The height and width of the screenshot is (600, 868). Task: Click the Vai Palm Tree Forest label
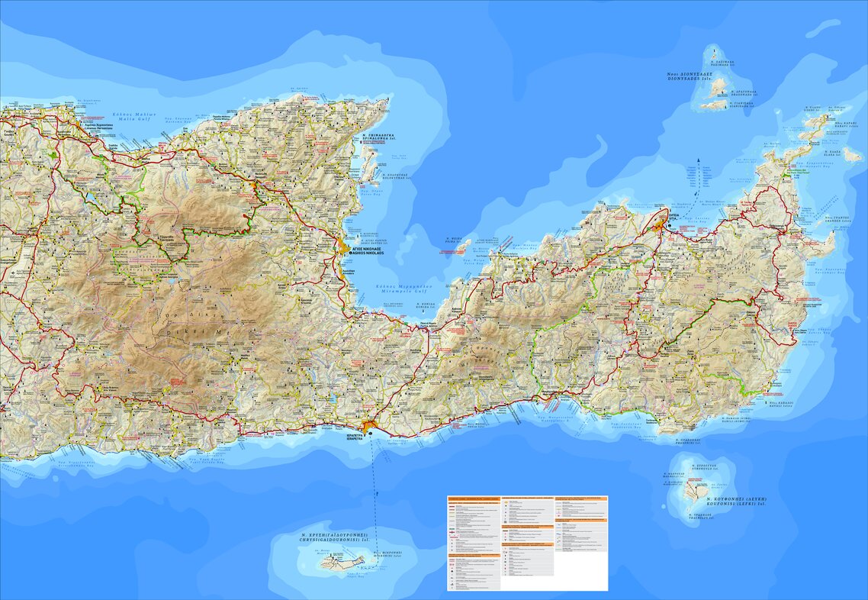point(798,172)
